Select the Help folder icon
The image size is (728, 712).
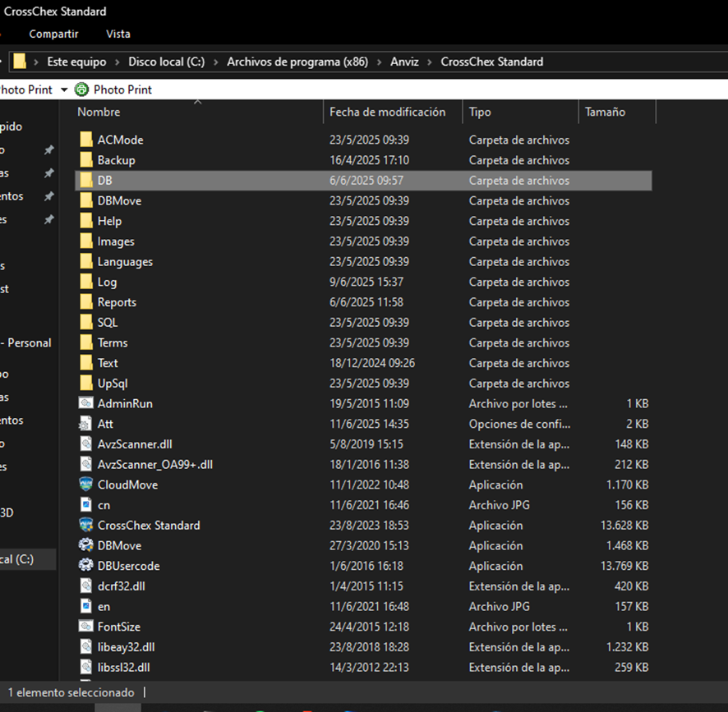point(86,220)
